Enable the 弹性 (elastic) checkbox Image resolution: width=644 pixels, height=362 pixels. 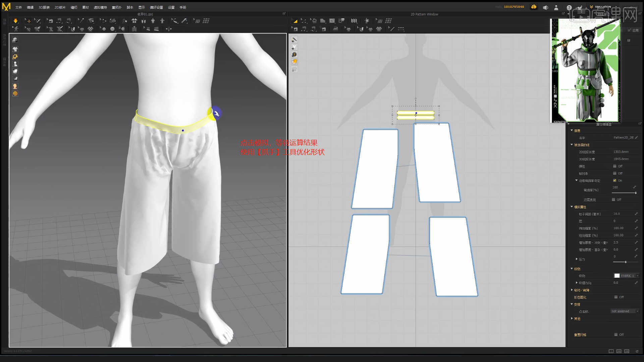click(x=614, y=166)
